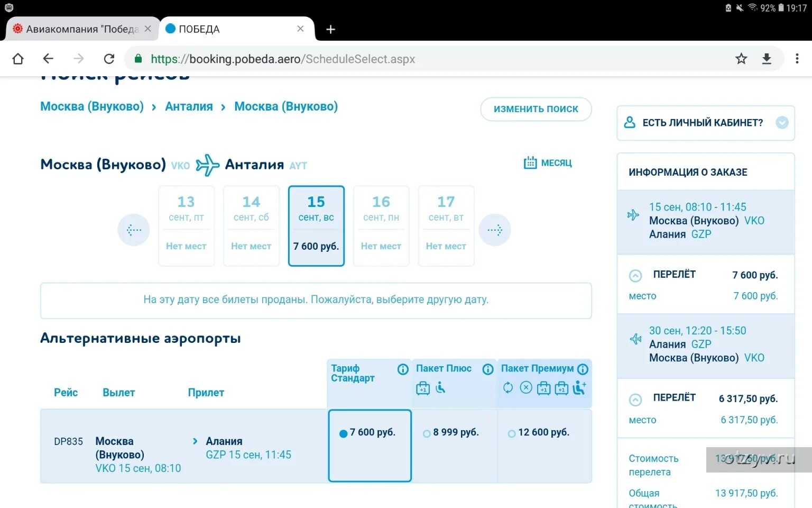The height and width of the screenshot is (508, 812).
Task: Collapse the ПЕРЕЛЁТ 6 317,50 руб. section
Action: tap(635, 400)
